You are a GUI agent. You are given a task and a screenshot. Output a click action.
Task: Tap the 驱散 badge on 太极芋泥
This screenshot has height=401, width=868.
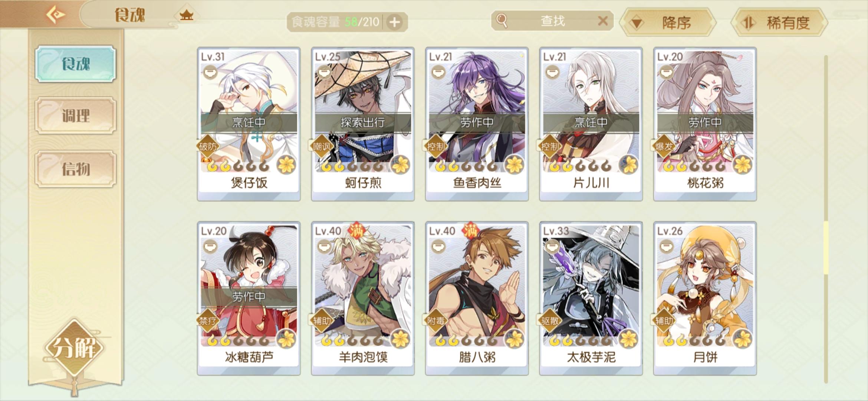549,320
